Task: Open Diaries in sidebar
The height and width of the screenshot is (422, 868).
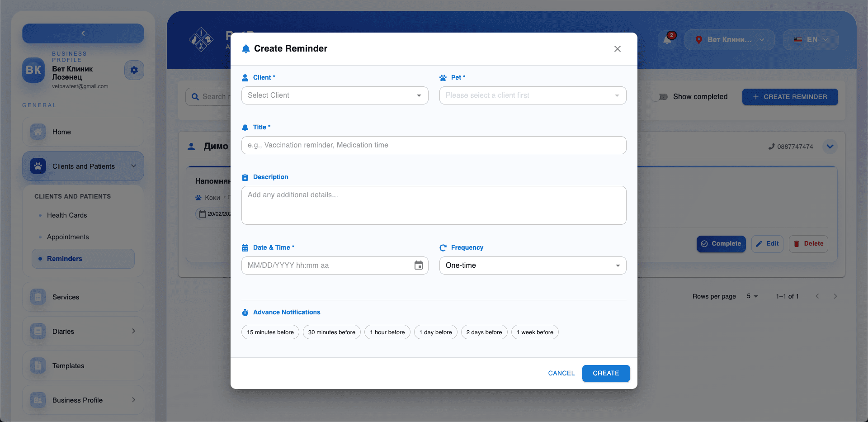Action: coord(83,332)
